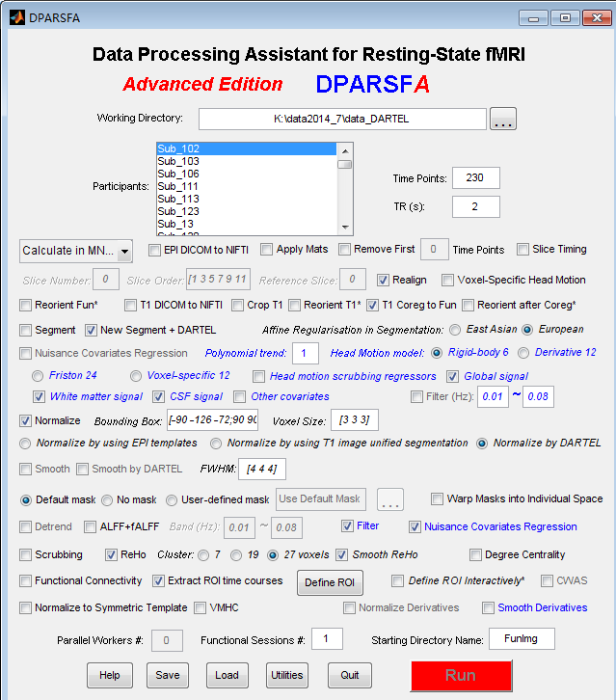This screenshot has width=616, height=700.
Task: Choose Rigid-body 6 head motion model
Action: (437, 353)
